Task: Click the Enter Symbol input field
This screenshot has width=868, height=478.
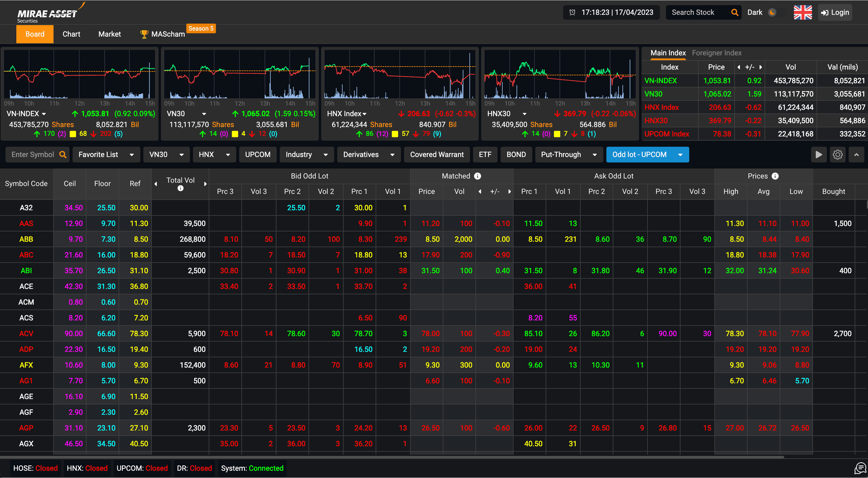Action: (33, 155)
